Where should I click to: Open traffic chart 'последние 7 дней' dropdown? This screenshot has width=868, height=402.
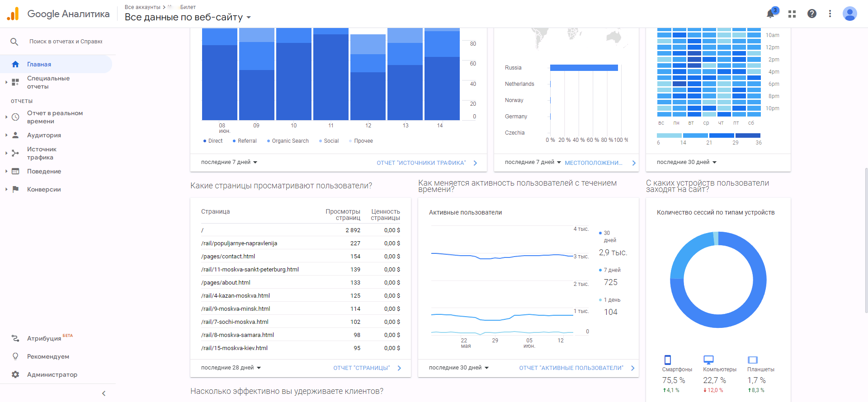pos(229,162)
